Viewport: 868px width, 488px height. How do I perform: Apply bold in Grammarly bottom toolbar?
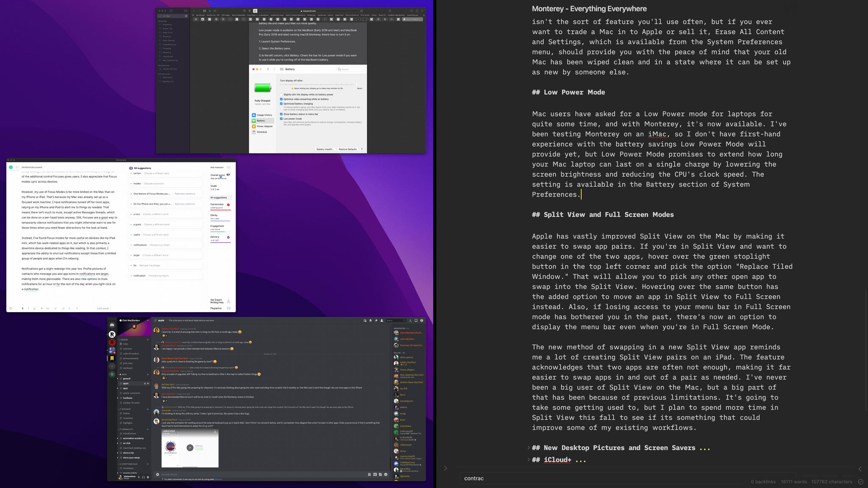pos(23,308)
